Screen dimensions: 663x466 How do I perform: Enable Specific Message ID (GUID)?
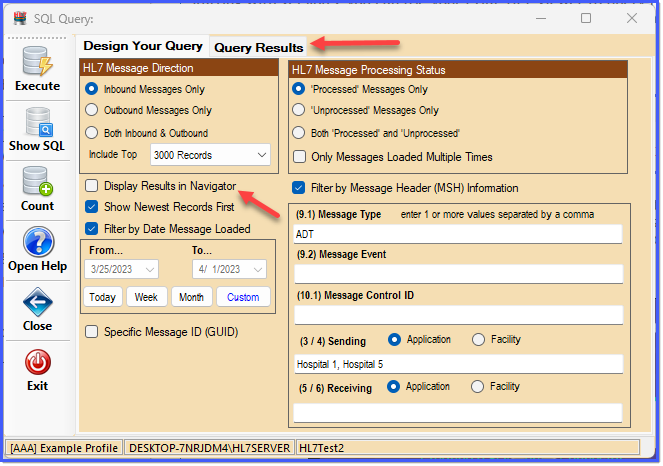[92, 332]
